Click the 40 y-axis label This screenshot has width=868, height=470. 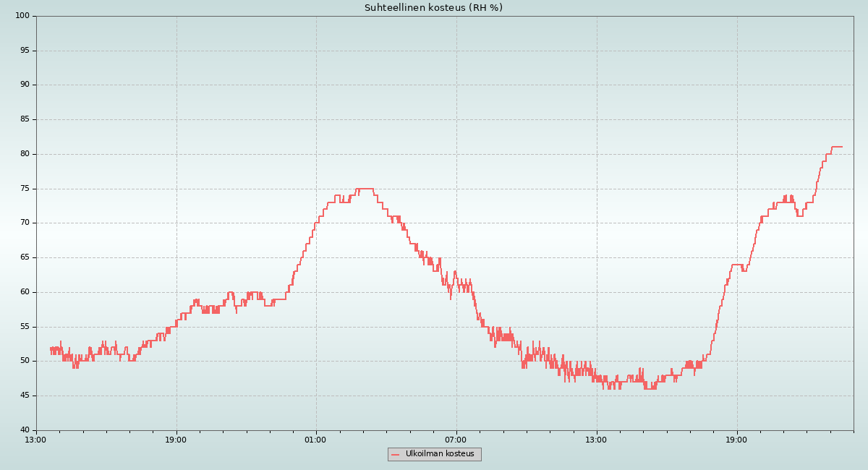[25, 430]
